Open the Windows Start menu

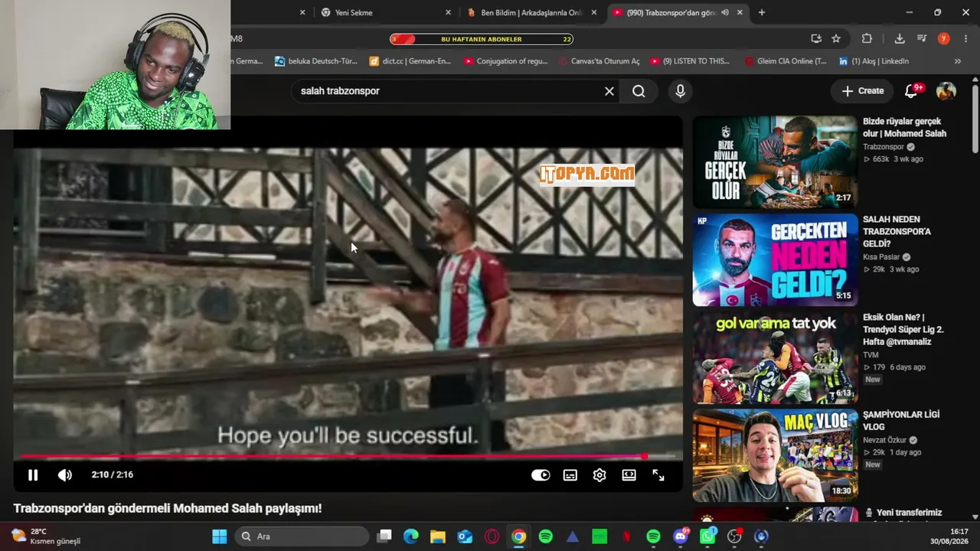[x=220, y=536]
